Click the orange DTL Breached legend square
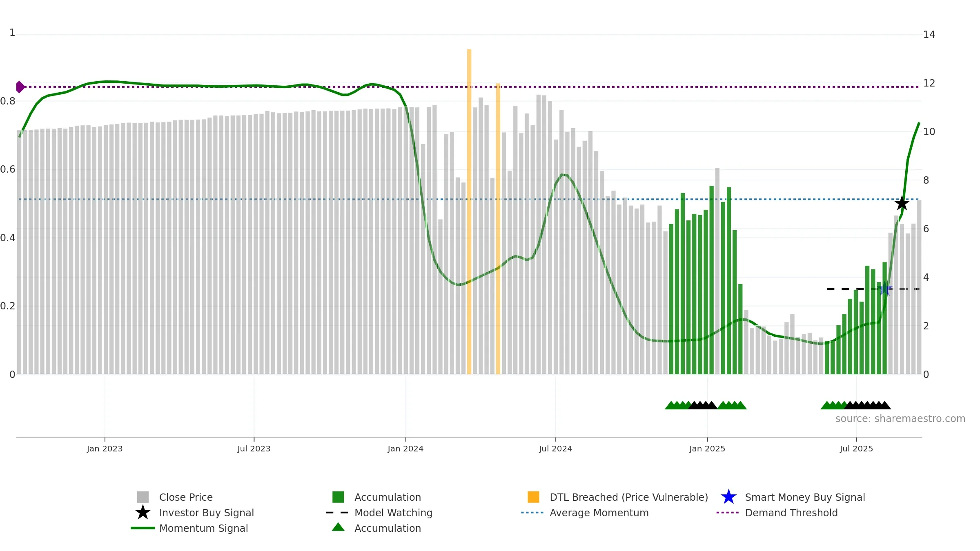Image resolution: width=980 pixels, height=551 pixels. [533, 497]
